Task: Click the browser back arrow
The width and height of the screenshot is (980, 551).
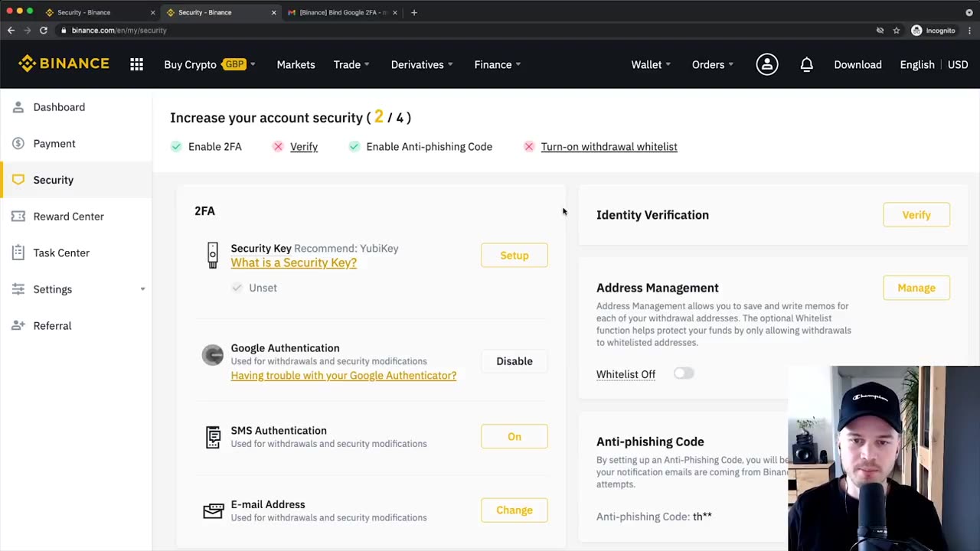Action: 11,31
